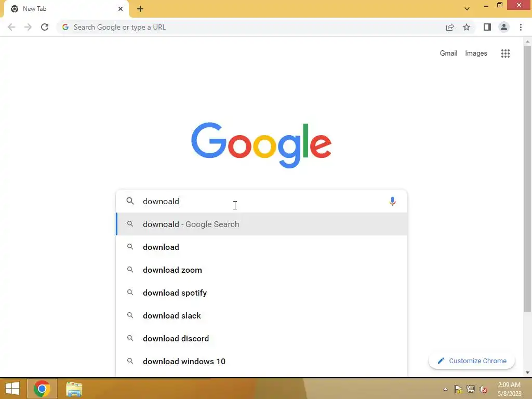Viewport: 532px width, 399px height.
Task: Click the page vertical scrollbar
Action: 527,179
